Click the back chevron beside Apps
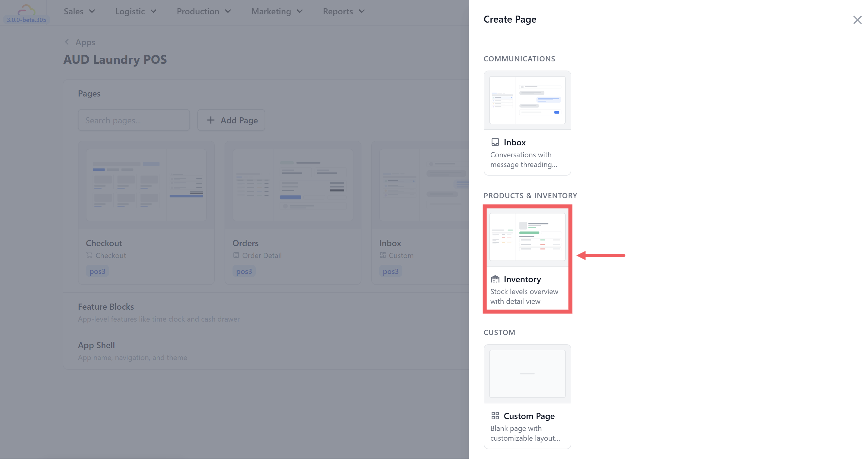Viewport: 868px width, 459px height. [67, 42]
